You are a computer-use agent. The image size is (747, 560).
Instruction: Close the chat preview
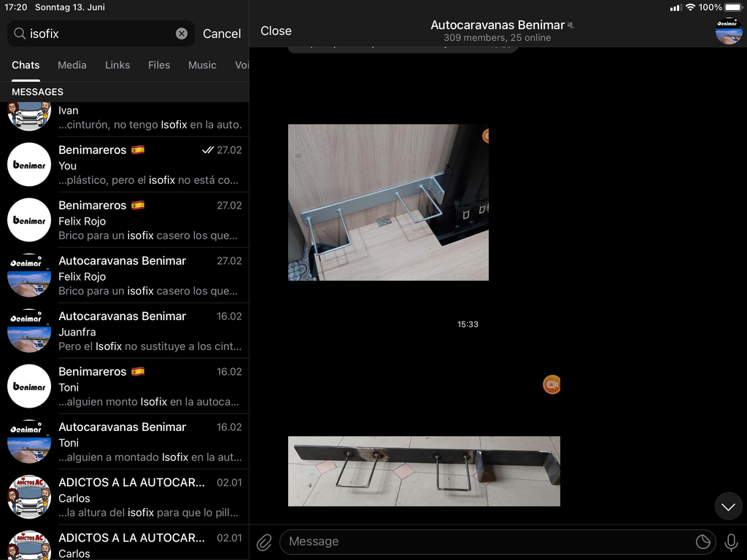click(x=276, y=31)
